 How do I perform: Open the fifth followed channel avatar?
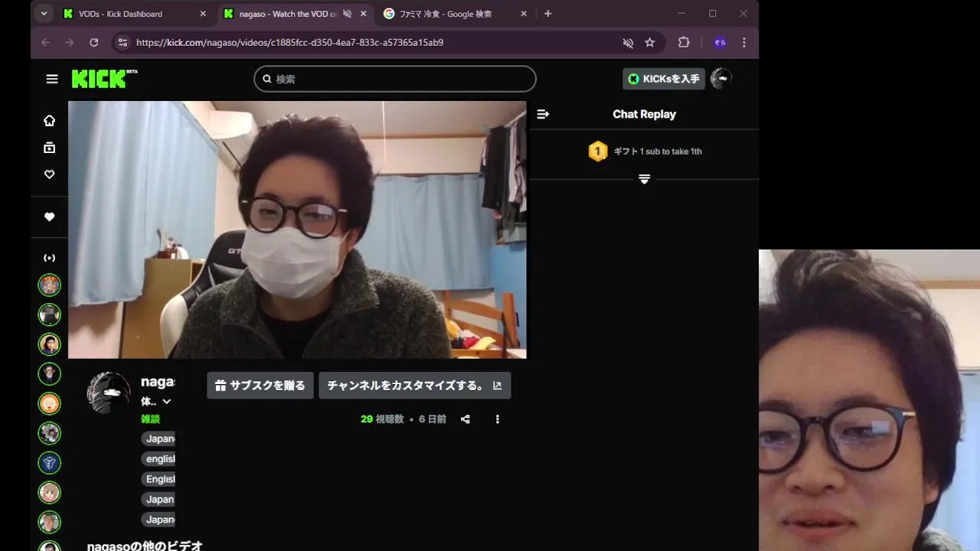(x=49, y=403)
